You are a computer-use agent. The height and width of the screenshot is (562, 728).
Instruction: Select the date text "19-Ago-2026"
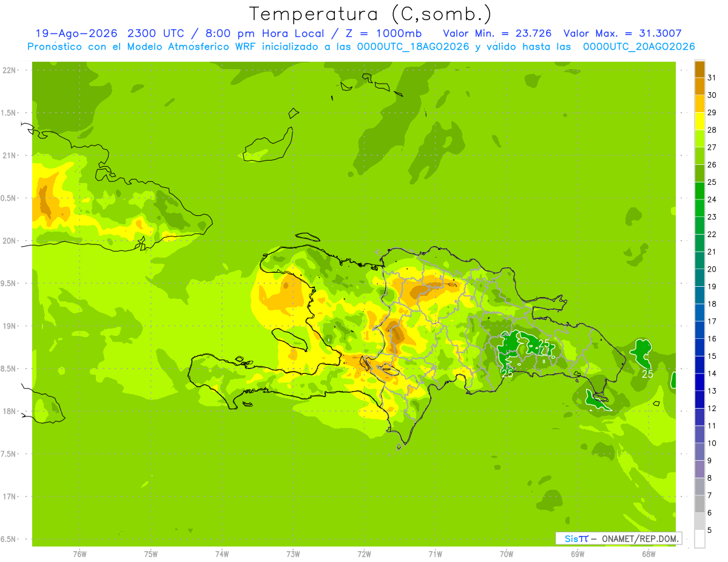tap(76, 33)
